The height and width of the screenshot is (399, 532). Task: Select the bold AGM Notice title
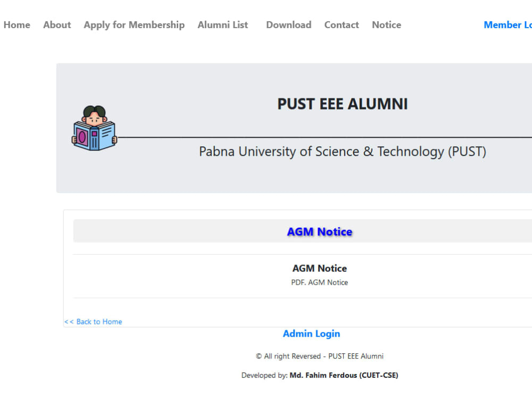click(x=320, y=268)
